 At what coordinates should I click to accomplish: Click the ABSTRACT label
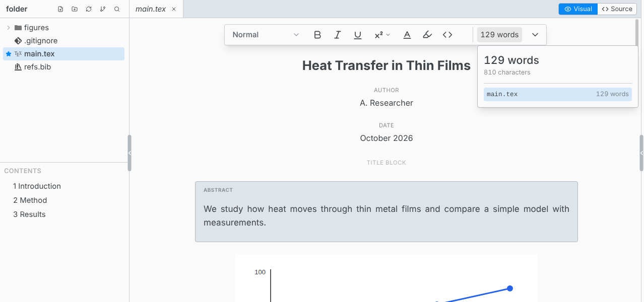(x=218, y=190)
